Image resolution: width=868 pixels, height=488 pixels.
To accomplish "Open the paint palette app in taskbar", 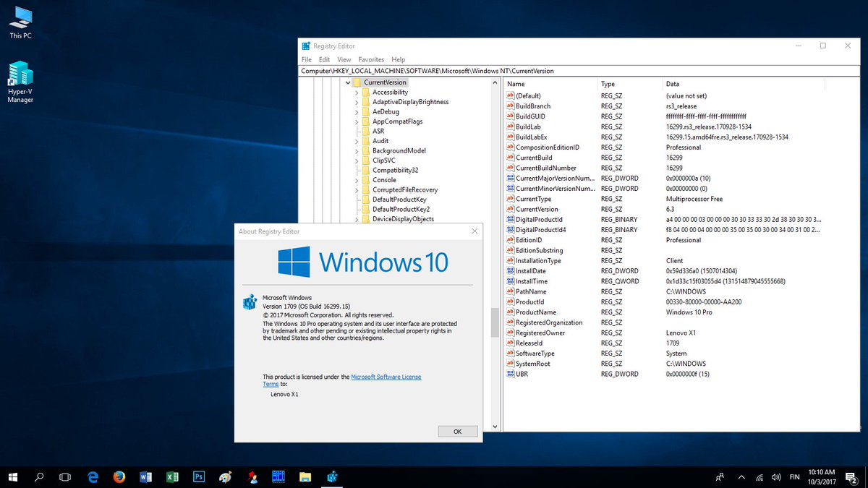I will tap(225, 477).
